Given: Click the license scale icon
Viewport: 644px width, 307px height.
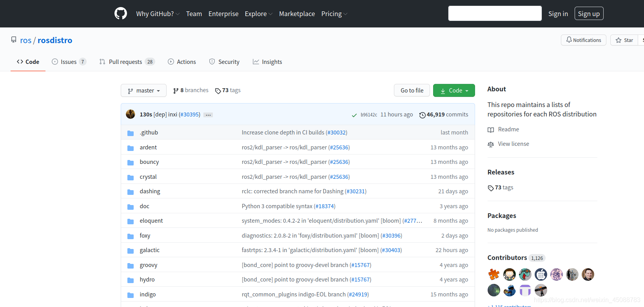Looking at the screenshot, I should 491,144.
